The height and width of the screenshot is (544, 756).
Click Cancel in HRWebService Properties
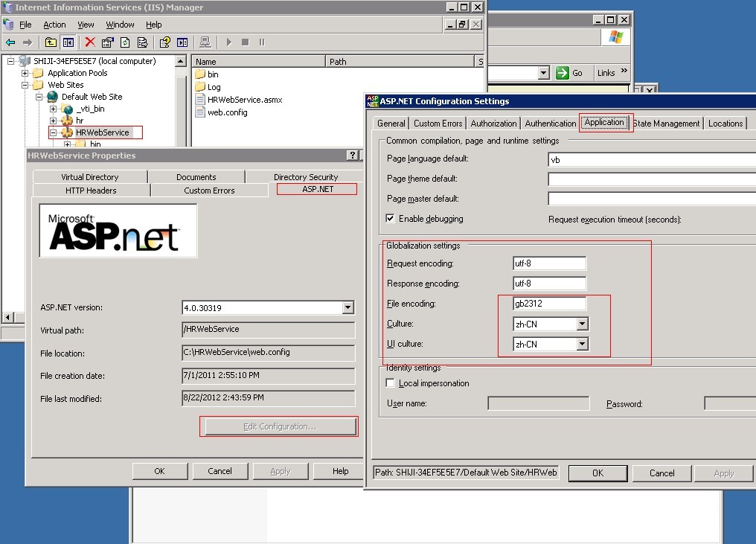click(x=220, y=471)
